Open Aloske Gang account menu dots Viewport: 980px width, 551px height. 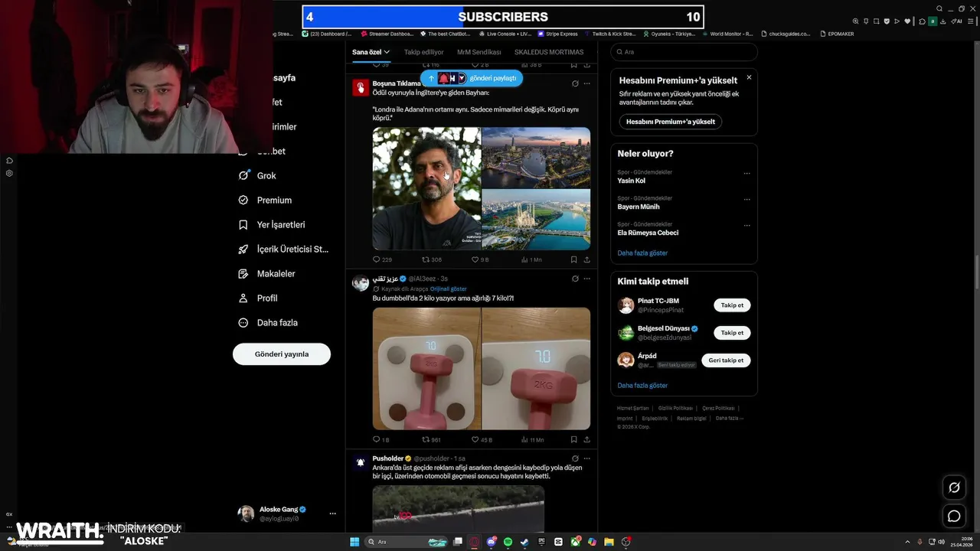tap(332, 514)
